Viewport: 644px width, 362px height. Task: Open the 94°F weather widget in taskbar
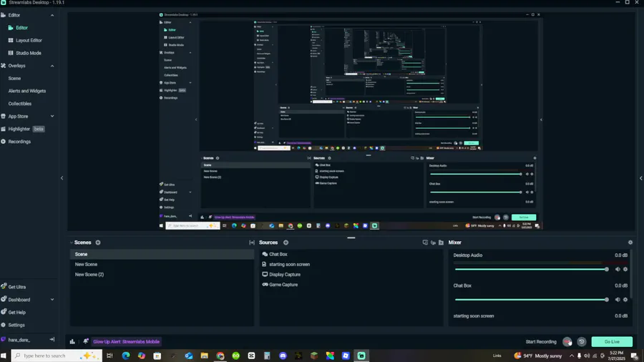[x=538, y=356]
